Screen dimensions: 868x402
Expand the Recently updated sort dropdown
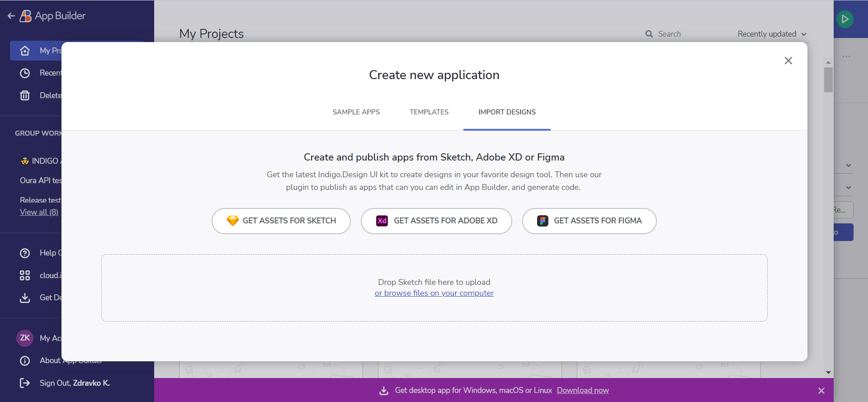click(x=772, y=34)
